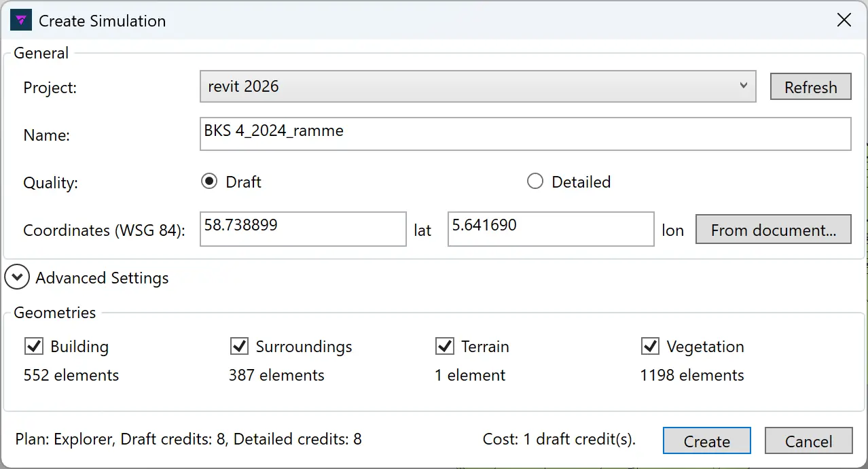Click the simulation Name text field
Image resolution: width=868 pixels, height=469 pixels.
coord(525,134)
